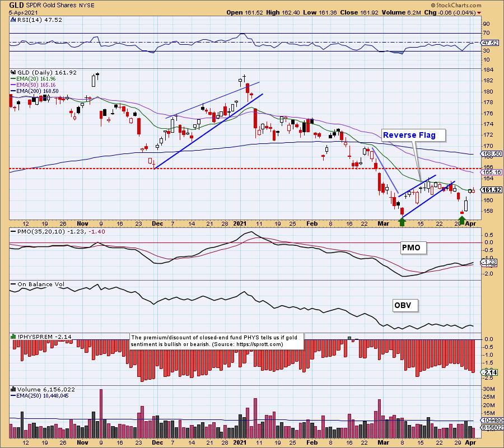Click the 1044804 volume EMA axis tag
Screen dimensions: 504x448
click(x=492, y=421)
